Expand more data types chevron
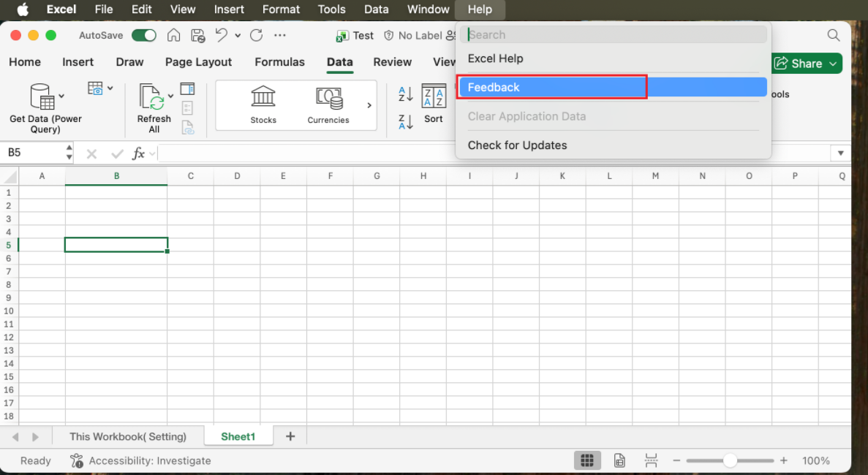Image resolution: width=868 pixels, height=475 pixels. tap(369, 105)
